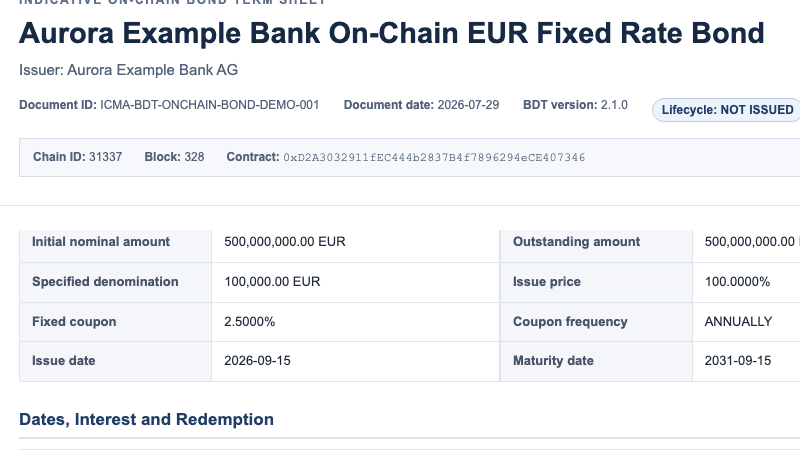
Task: Click the Outstanding amount label cell
Action: coord(596,242)
